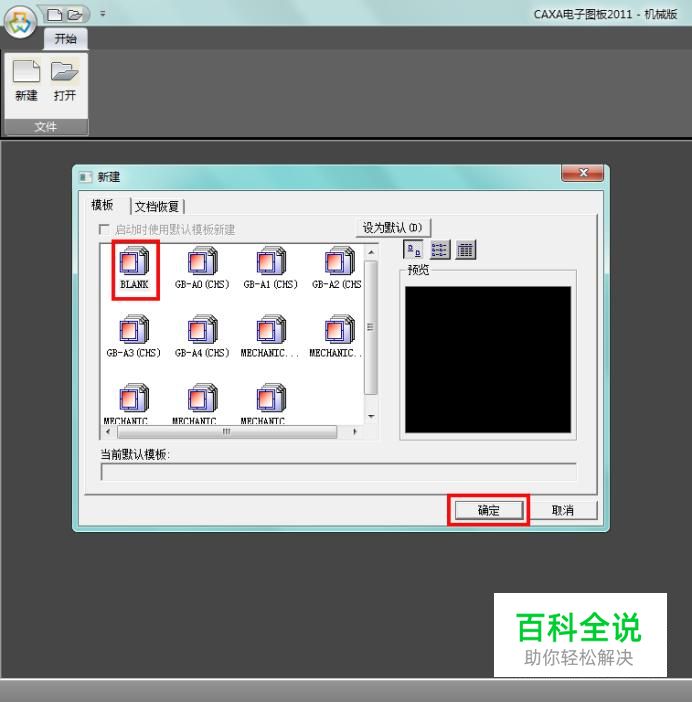This screenshot has height=702, width=692.
Task: Switch to details view mode
Action: 466,250
